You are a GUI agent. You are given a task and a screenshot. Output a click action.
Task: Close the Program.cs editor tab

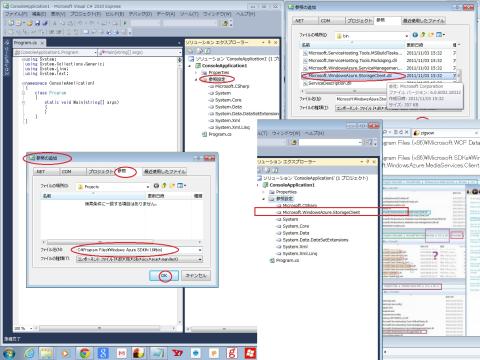(x=42, y=43)
